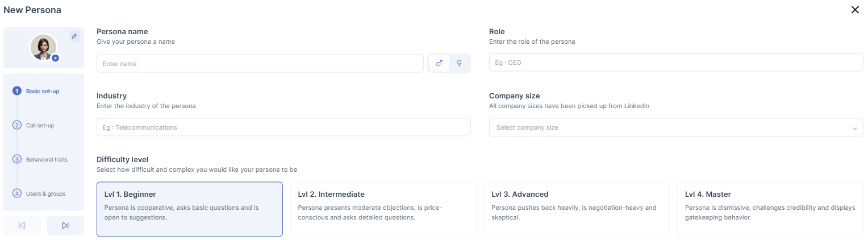
Task: Select the male gender icon
Action: tap(439, 64)
